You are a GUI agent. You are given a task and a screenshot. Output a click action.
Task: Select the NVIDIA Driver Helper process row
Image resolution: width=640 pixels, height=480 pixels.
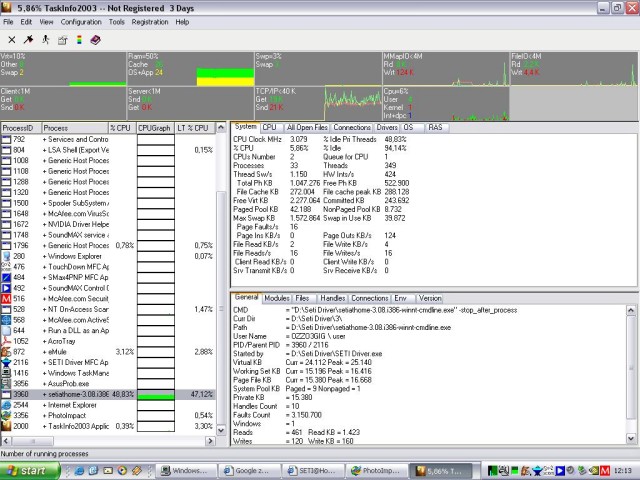(108, 224)
